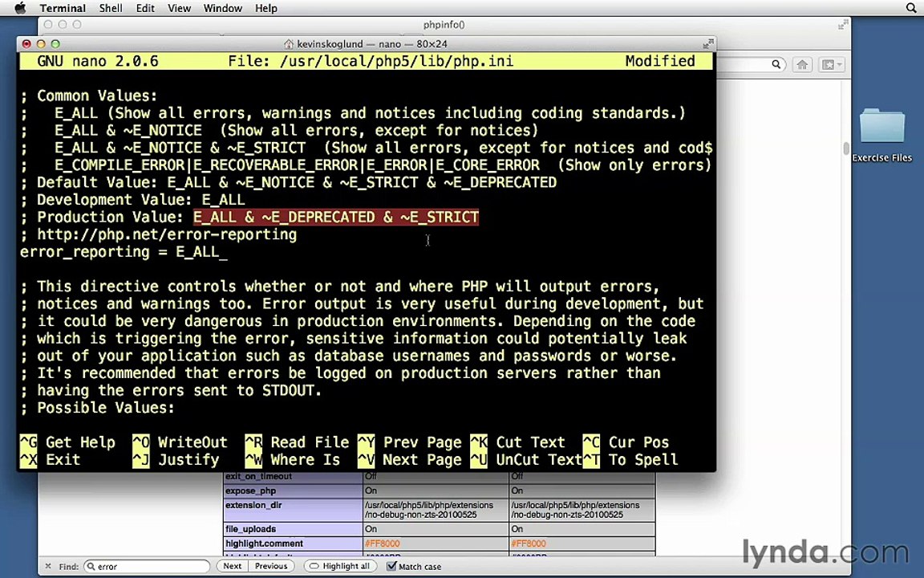
Task: Click the ^U UnCut Text shortcut
Action: pos(526,459)
